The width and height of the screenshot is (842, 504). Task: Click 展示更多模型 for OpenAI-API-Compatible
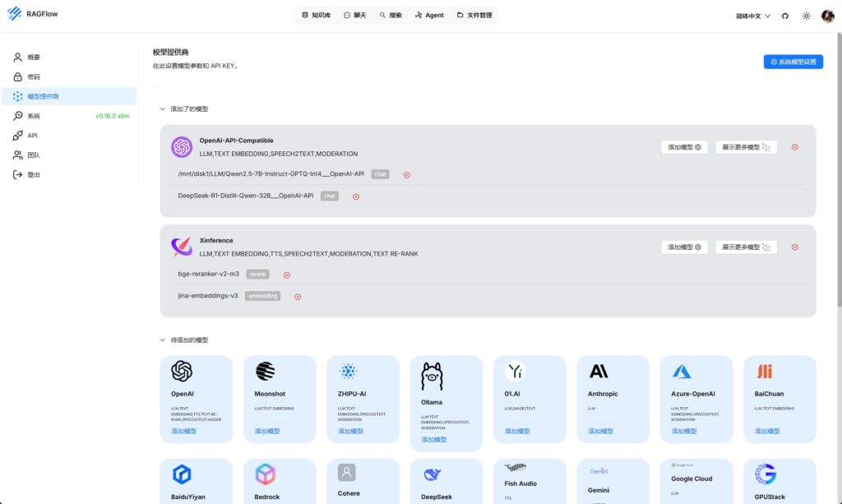tap(746, 147)
